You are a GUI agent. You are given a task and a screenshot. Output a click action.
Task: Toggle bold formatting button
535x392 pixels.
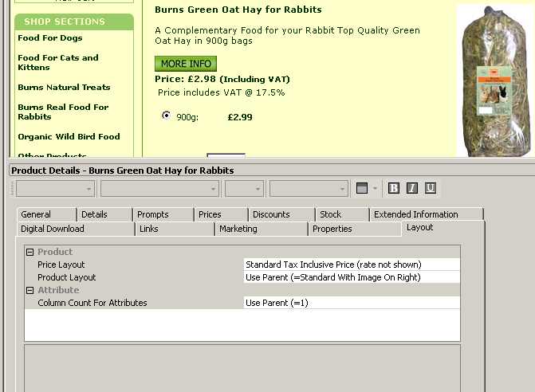click(394, 188)
